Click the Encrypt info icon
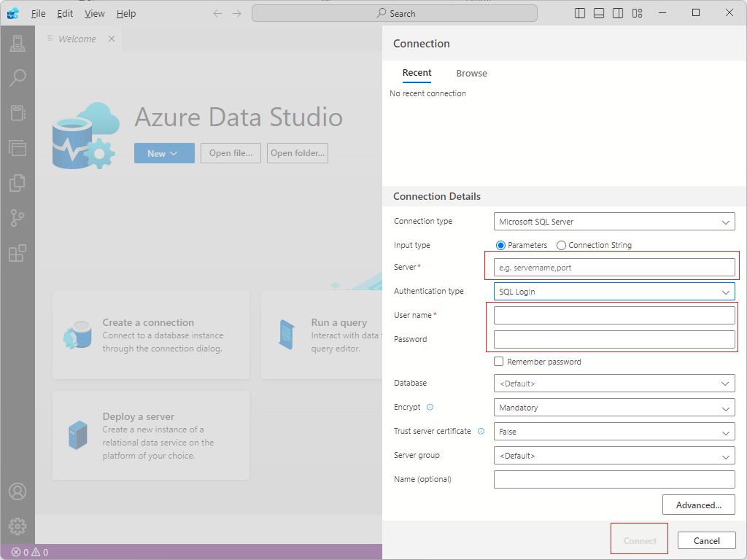 430,407
